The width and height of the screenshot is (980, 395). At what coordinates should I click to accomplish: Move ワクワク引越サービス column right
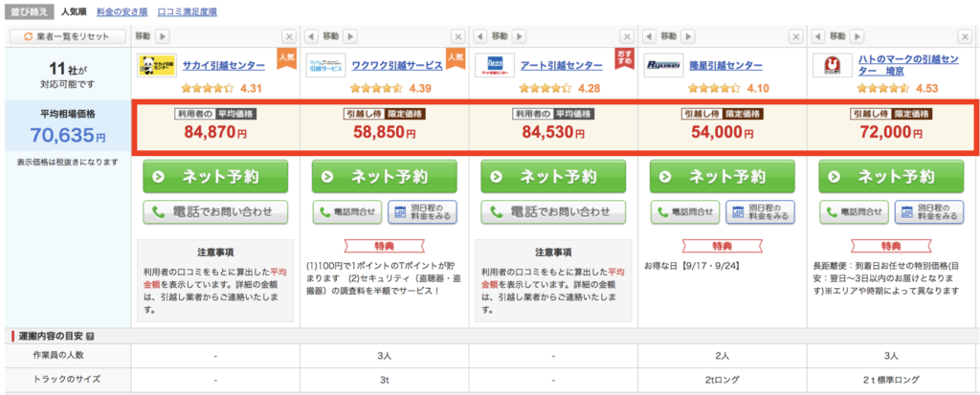coord(350,37)
